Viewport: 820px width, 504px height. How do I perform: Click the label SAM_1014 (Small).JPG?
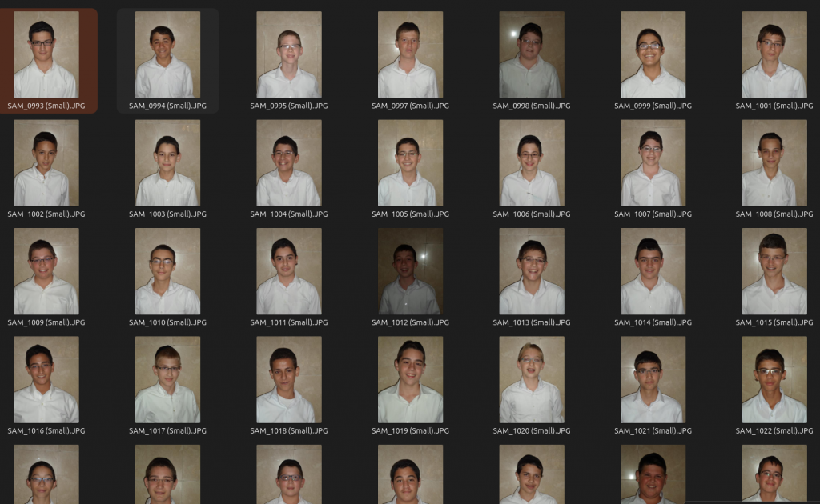653,322
